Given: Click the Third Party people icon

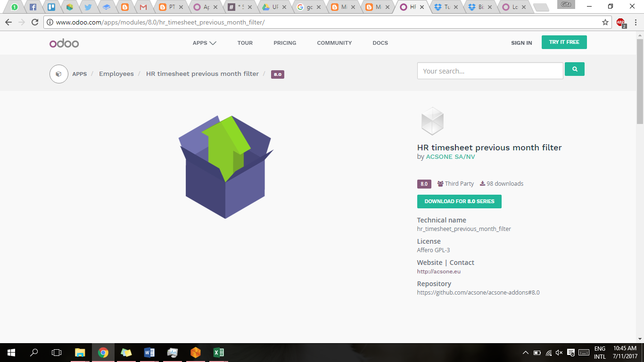Looking at the screenshot, I should (x=440, y=184).
